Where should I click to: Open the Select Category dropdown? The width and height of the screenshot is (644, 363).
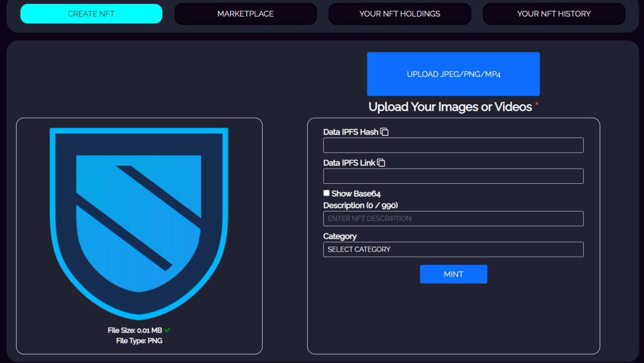(453, 249)
